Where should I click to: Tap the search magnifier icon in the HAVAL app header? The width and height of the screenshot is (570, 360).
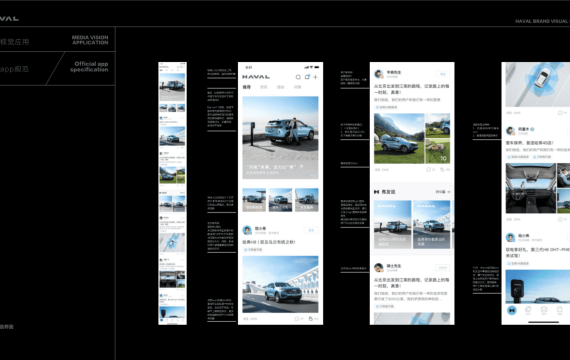click(x=298, y=77)
